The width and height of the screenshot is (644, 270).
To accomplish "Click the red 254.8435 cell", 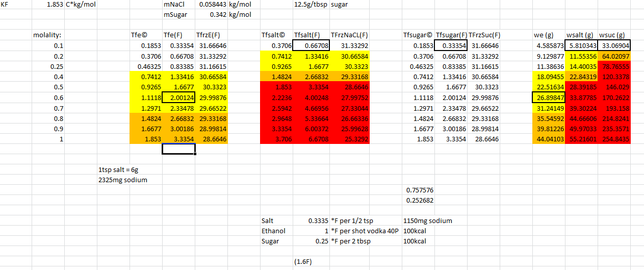I will [613, 138].
